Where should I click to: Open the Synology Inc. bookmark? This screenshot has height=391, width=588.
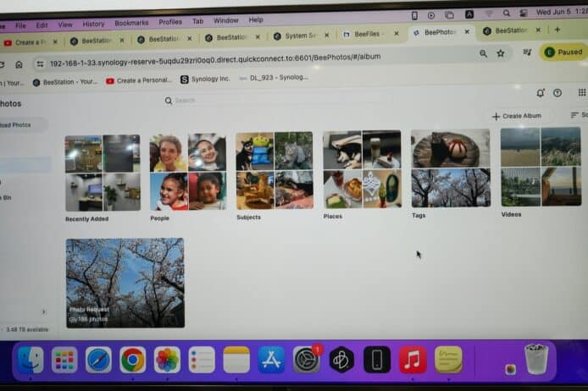point(206,79)
